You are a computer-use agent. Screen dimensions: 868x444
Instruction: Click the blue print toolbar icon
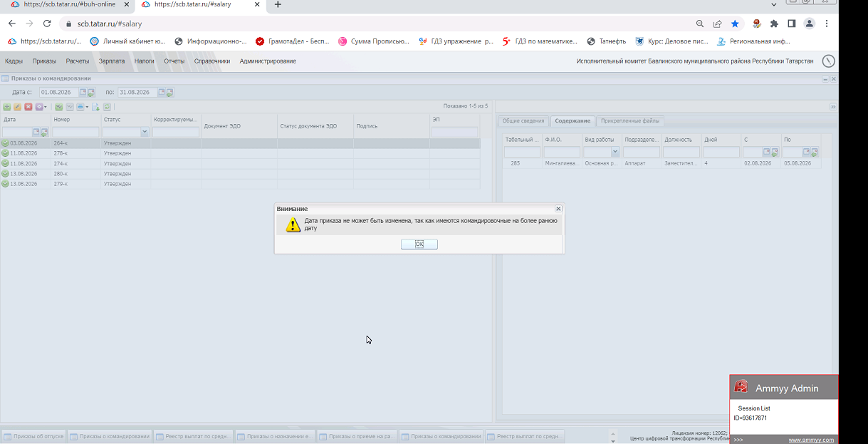[x=80, y=107]
